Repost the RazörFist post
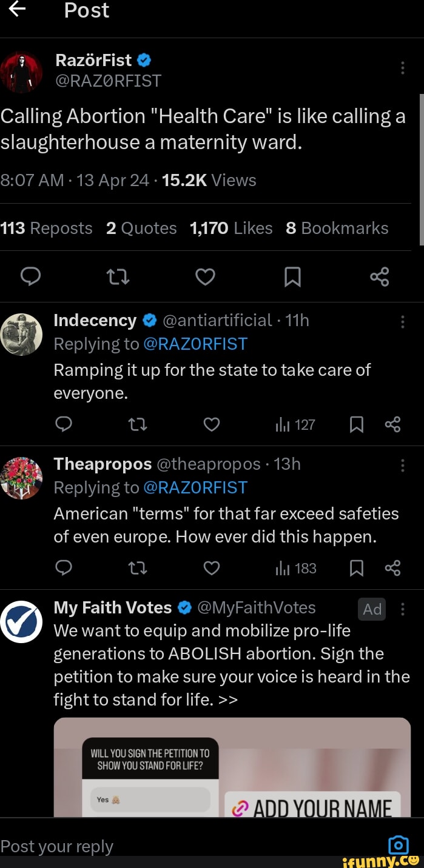 [x=118, y=277]
